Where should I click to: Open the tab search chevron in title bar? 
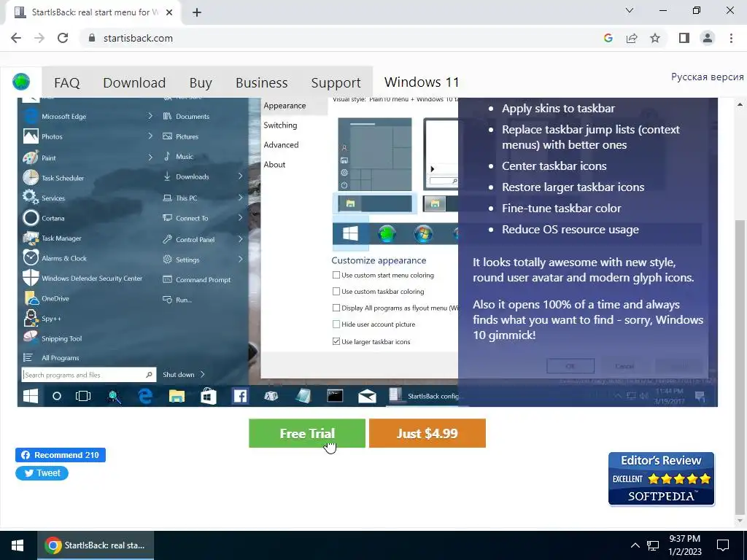630,10
